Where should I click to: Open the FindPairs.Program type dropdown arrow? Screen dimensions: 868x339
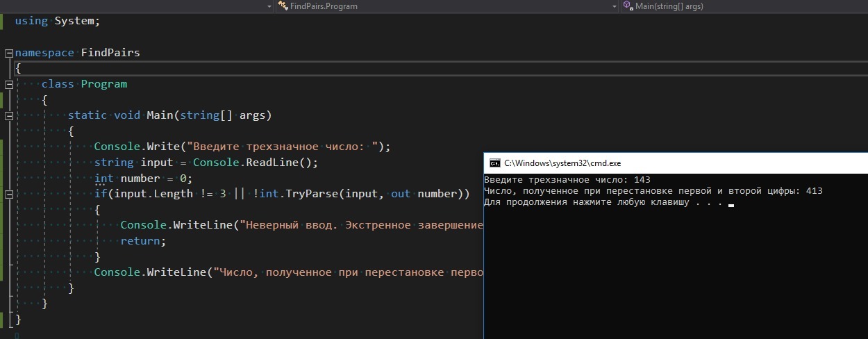click(x=615, y=6)
